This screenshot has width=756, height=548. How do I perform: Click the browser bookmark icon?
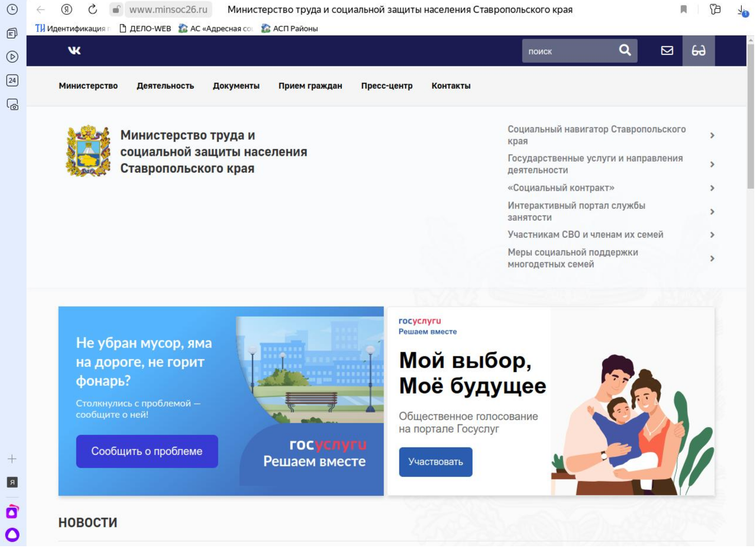click(683, 9)
